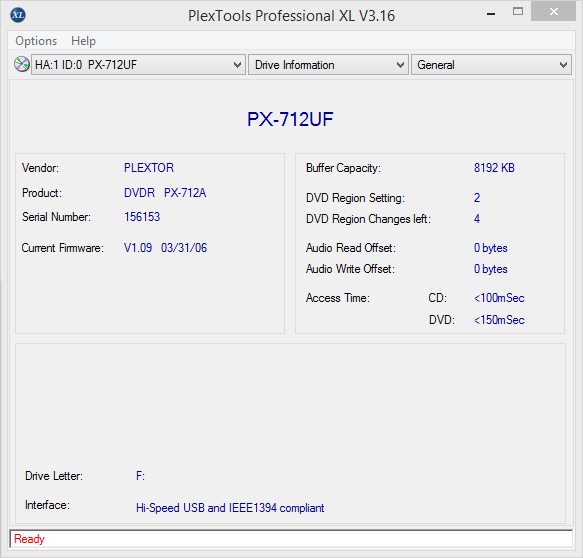Click the PX-712UF heading text
Viewport: 583px width, 558px height.
click(290, 119)
